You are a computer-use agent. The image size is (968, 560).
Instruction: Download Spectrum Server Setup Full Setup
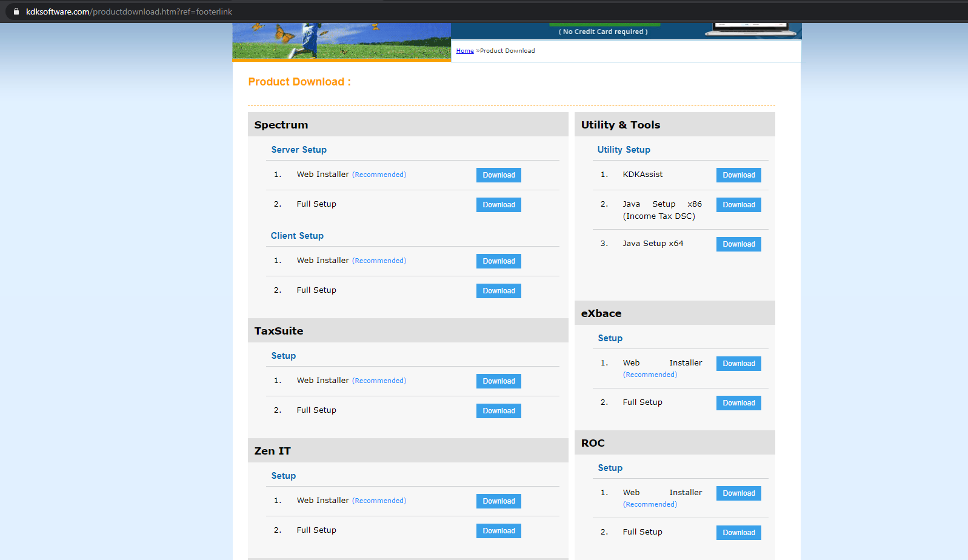point(499,205)
